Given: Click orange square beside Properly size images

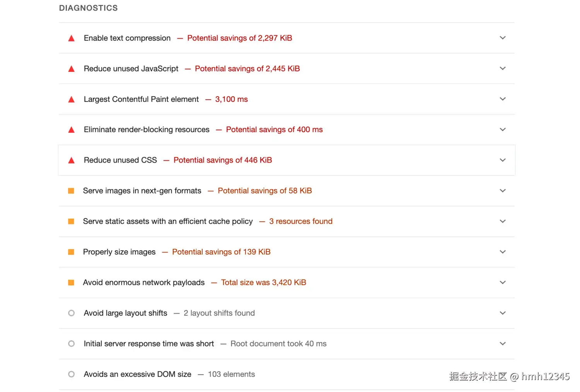Looking at the screenshot, I should [x=71, y=252].
